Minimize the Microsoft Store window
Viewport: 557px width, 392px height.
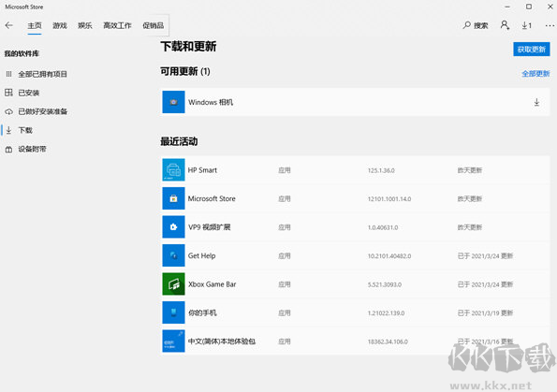507,7
